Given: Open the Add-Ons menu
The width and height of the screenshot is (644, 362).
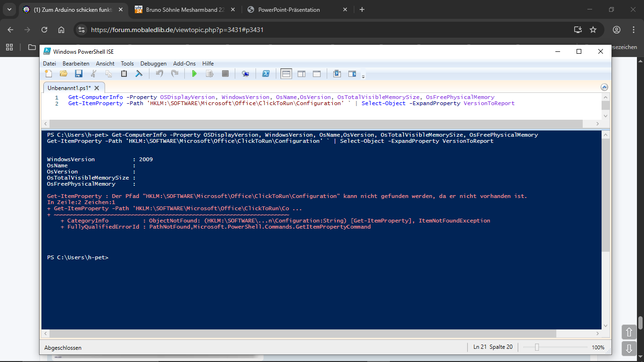Looking at the screenshot, I should 184,64.
